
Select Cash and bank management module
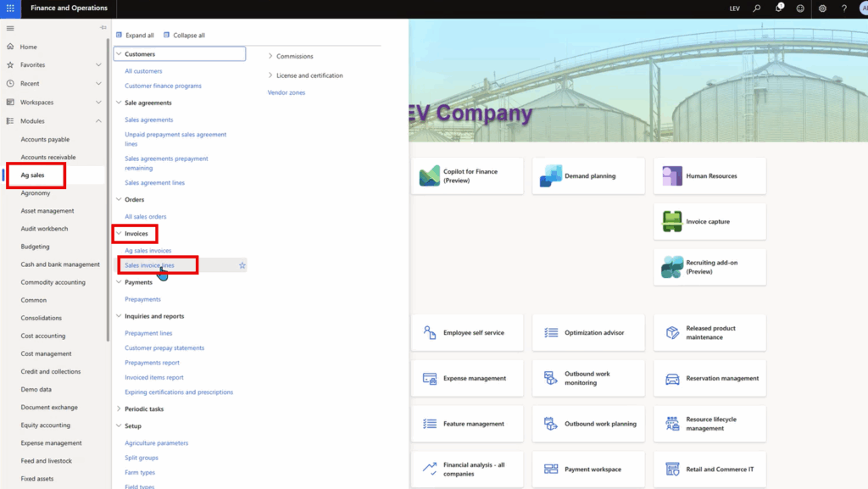click(60, 264)
